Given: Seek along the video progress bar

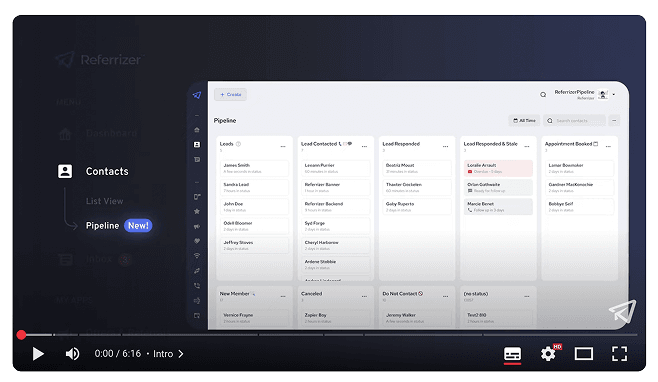Looking at the screenshot, I should point(329,335).
